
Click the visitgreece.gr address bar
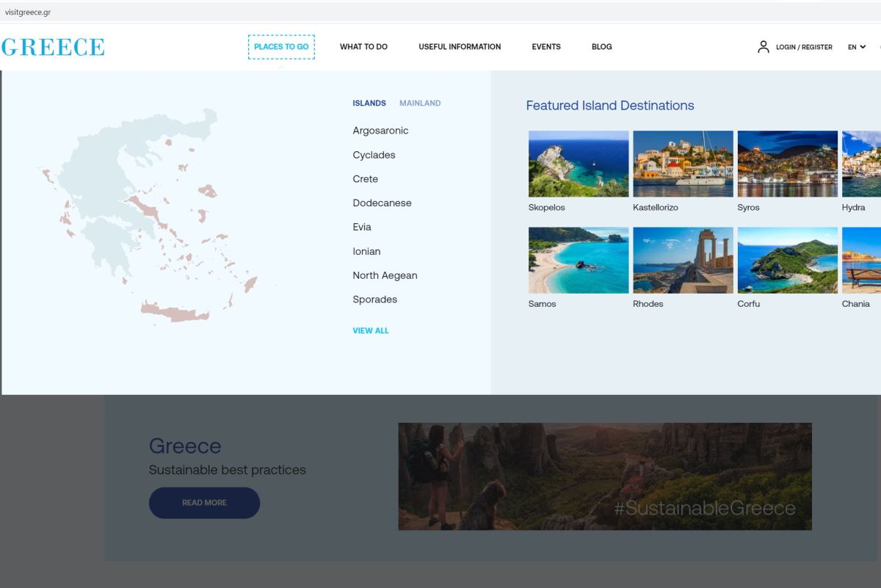(440, 12)
